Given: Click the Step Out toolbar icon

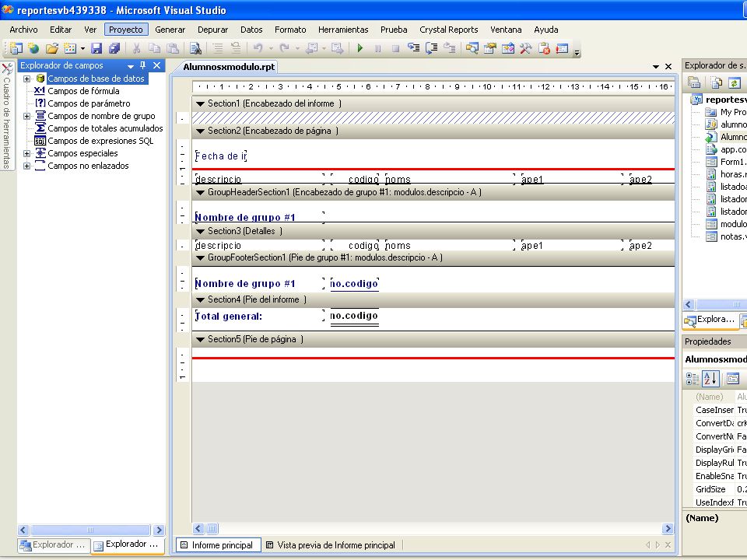Looking at the screenshot, I should pyautogui.click(x=449, y=48).
